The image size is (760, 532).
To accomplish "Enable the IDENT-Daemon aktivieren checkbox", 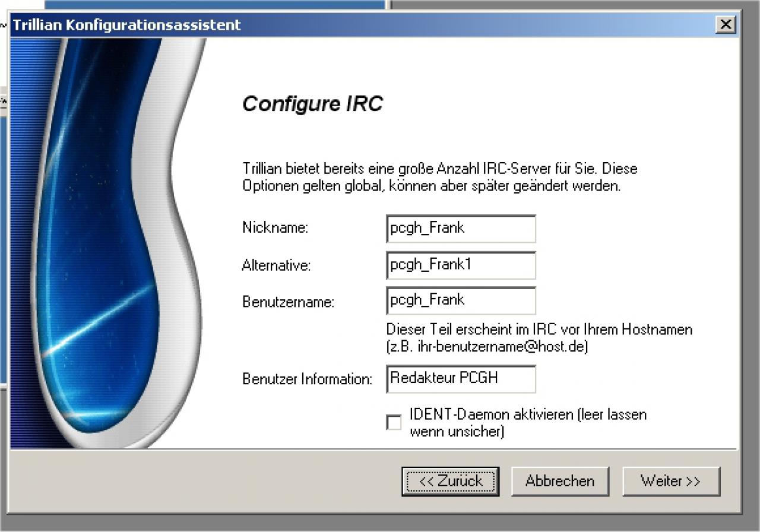I will (x=394, y=423).
